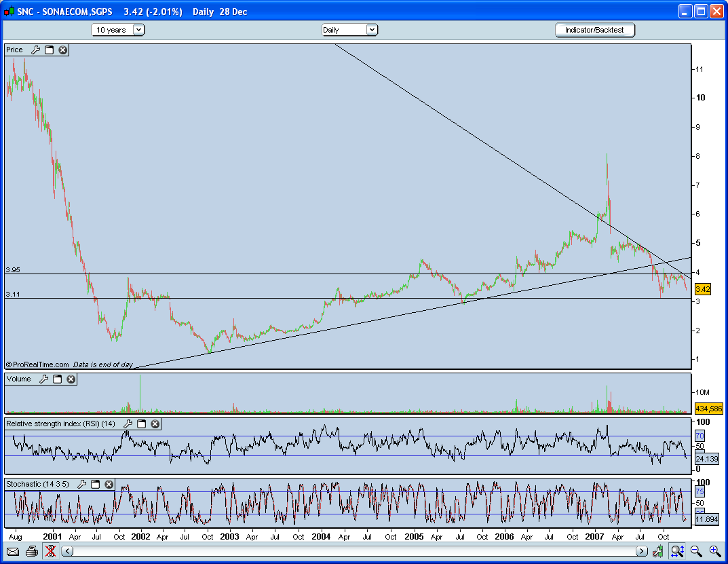The height and width of the screenshot is (564, 728).
Task: Open the Daily timeframe dropdown
Action: pyautogui.click(x=372, y=30)
